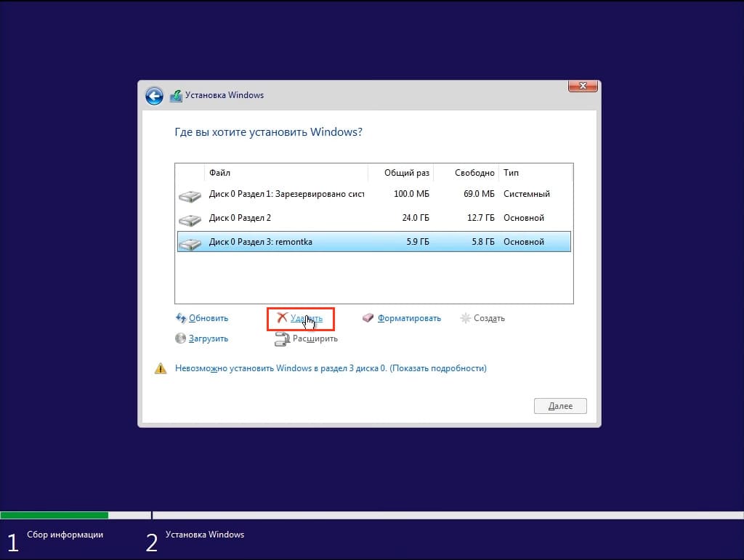Click the 24.0 ГБ total size cell

click(x=416, y=218)
